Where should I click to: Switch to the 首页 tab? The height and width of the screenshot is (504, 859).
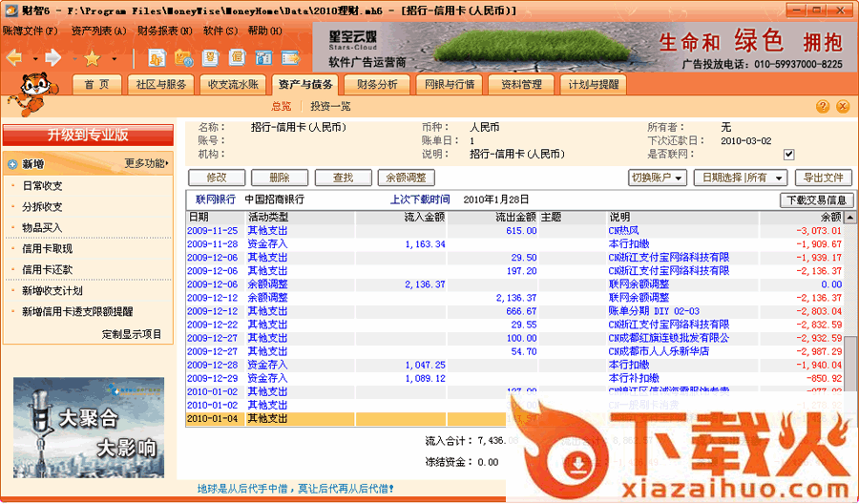(96, 84)
